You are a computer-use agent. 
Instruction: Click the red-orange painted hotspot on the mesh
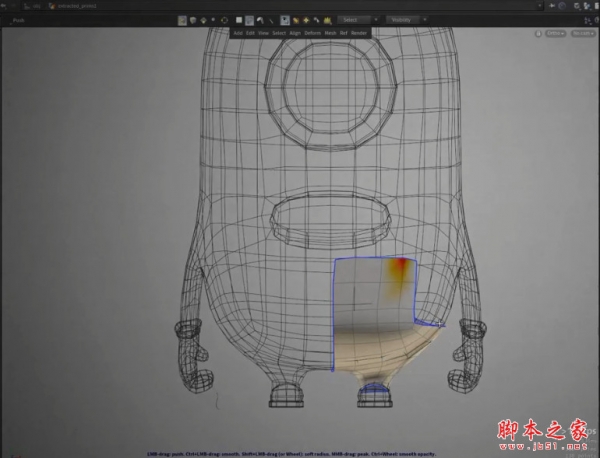401,264
